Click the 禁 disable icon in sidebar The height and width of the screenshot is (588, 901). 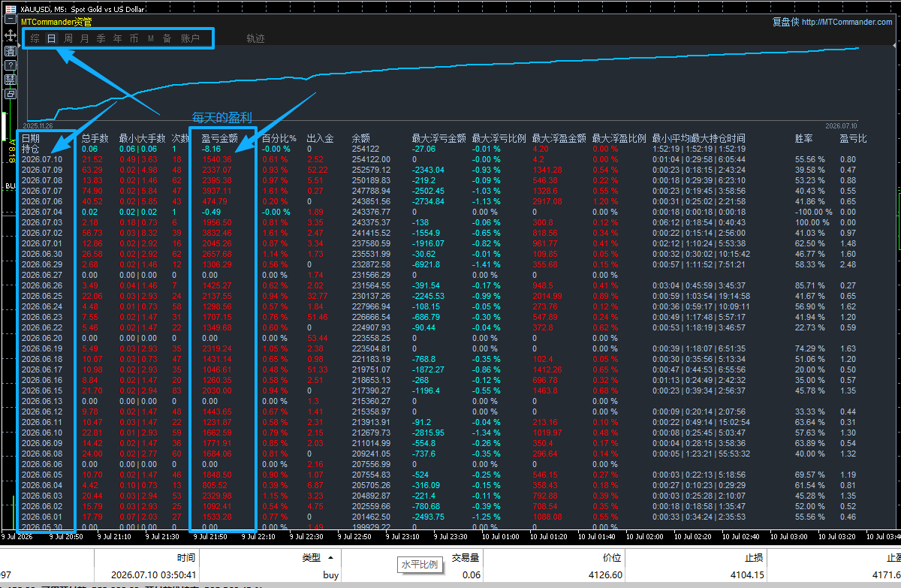pyautogui.click(x=11, y=80)
